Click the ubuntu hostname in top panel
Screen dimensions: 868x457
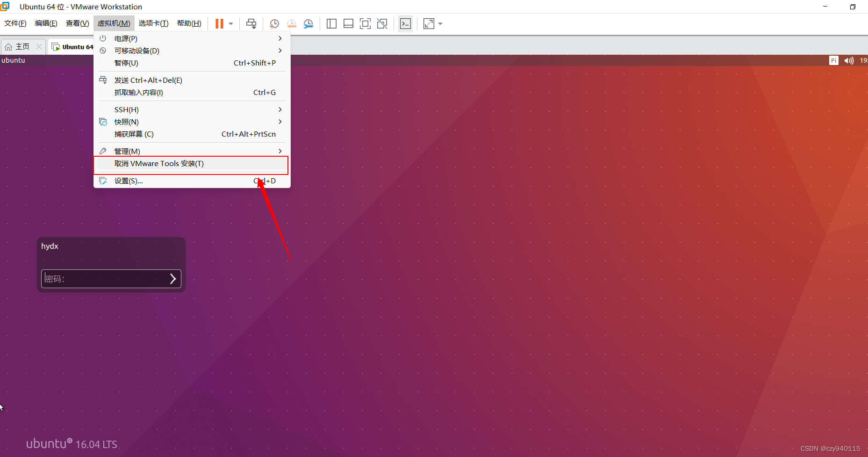pyautogui.click(x=13, y=60)
